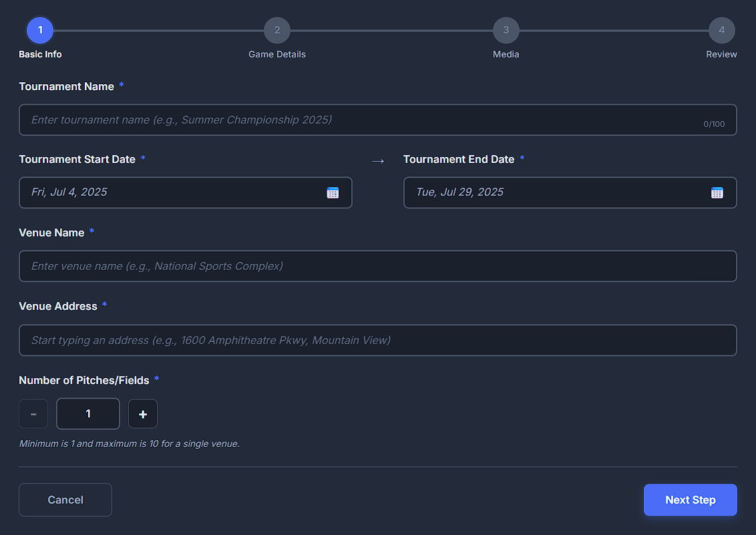Screen dimensions: 756x535
Task: Click the Tournament Start Date field
Action: pyautogui.click(x=186, y=193)
